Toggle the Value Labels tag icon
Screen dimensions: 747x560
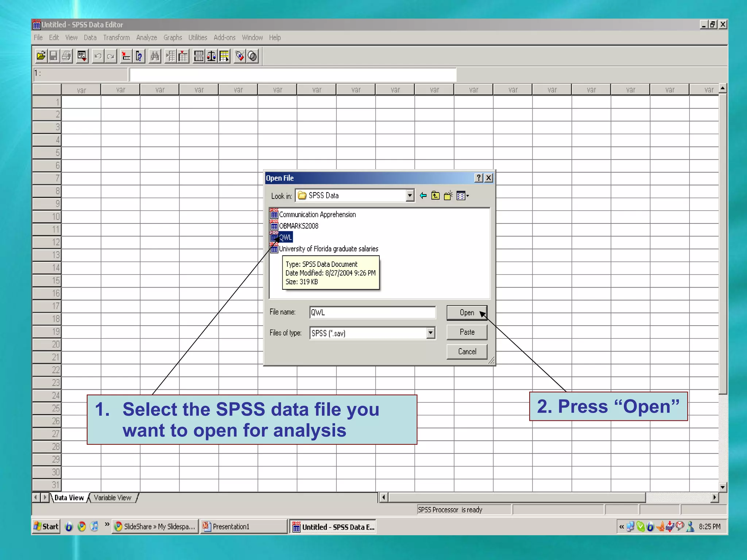tap(240, 56)
